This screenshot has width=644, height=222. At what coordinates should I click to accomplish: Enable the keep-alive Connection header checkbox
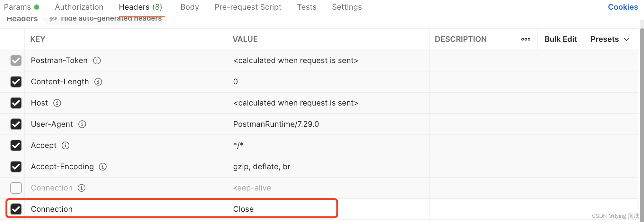click(16, 188)
